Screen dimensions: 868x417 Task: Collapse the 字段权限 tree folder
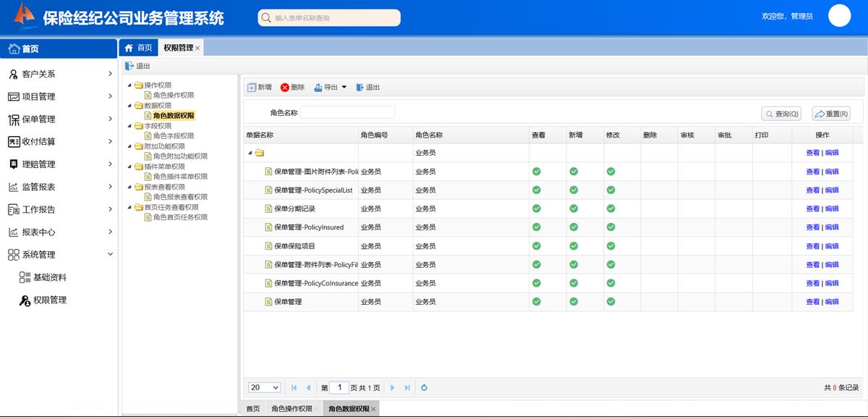pyautogui.click(x=129, y=126)
